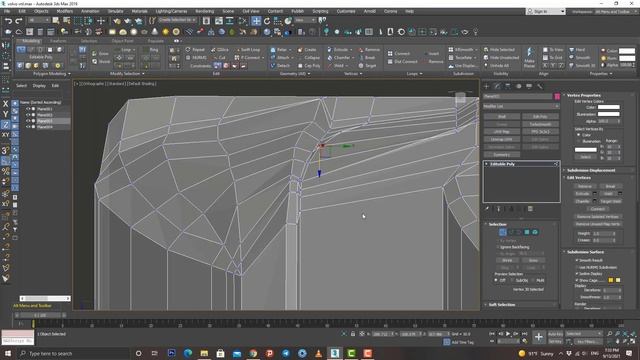This screenshot has width=640, height=360.
Task: Select Polygon level in Selection rollout
Action: (x=527, y=232)
